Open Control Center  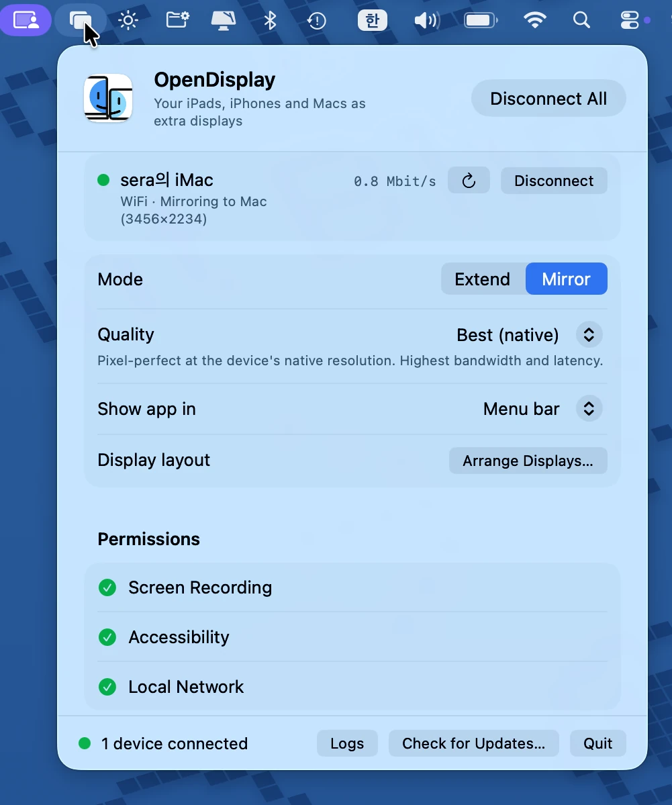coord(630,21)
